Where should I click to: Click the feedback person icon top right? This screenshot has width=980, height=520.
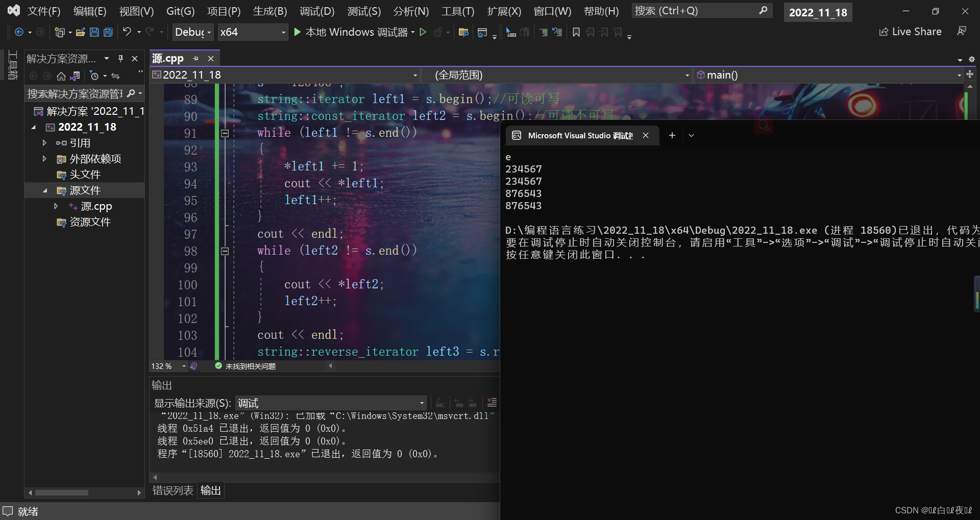point(962,31)
